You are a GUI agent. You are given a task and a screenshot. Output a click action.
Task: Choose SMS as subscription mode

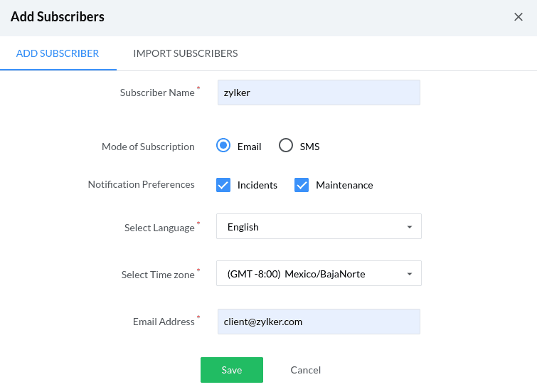[x=286, y=146]
